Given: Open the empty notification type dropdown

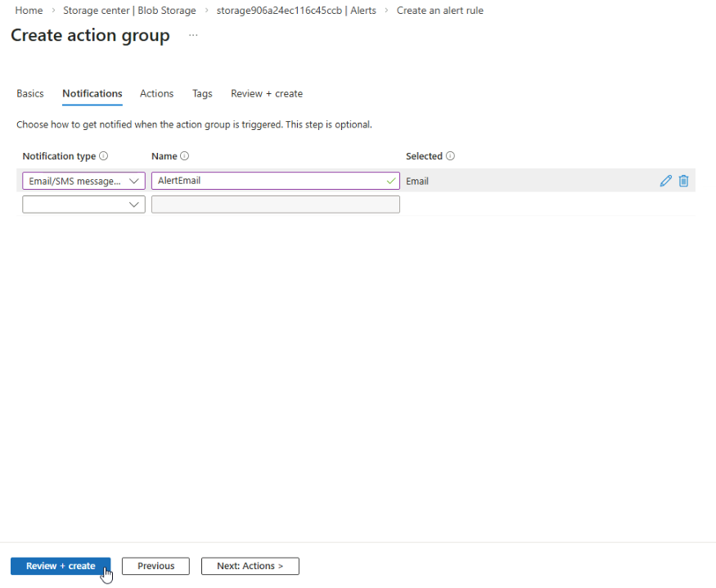Looking at the screenshot, I should pos(83,204).
